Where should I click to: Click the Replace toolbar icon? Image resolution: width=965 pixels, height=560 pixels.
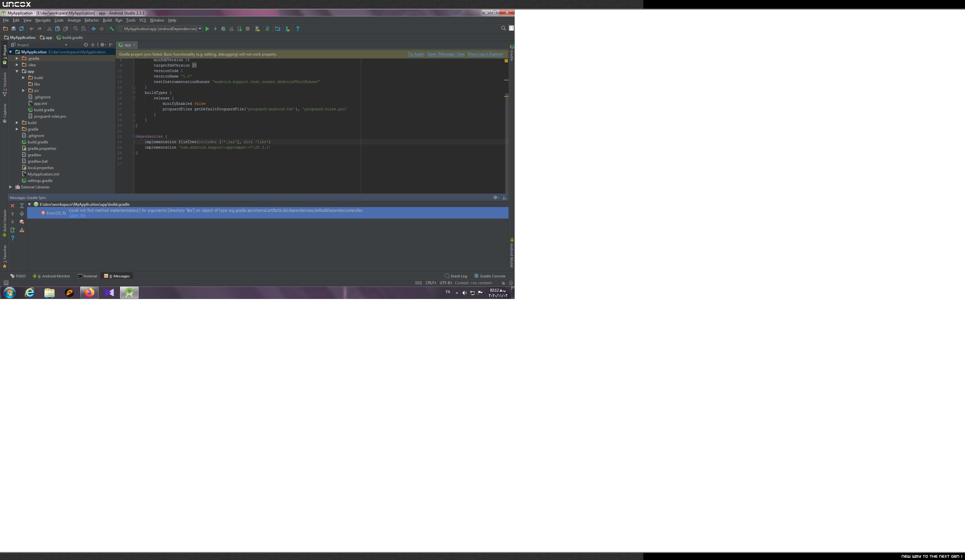[84, 29]
